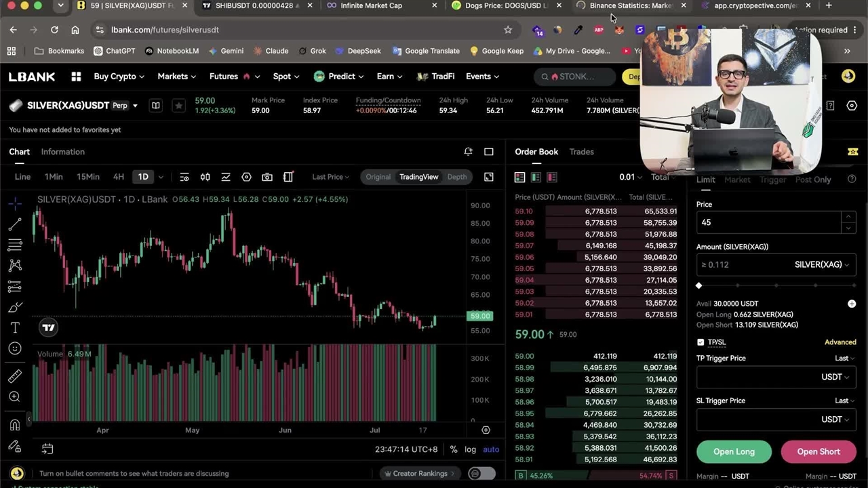Select the Limit order tab
The image size is (868, 488).
coord(705,180)
